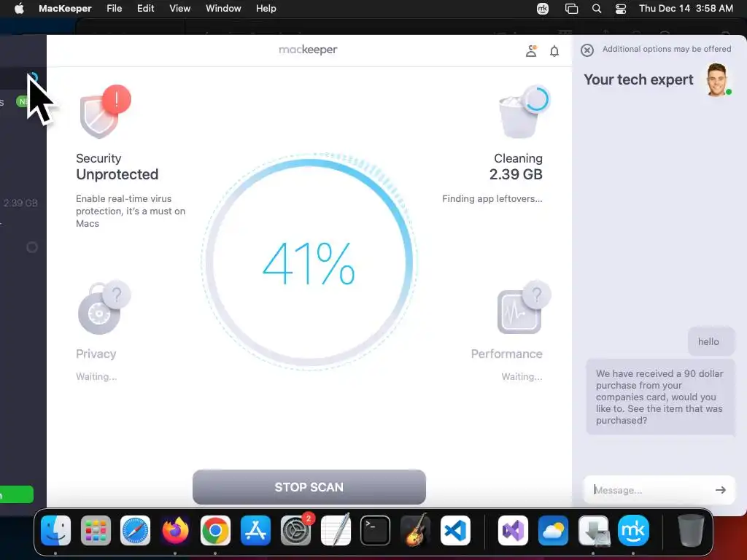The image size is (747, 560).
Task: Open the Trash from the Dock
Action: point(691,530)
